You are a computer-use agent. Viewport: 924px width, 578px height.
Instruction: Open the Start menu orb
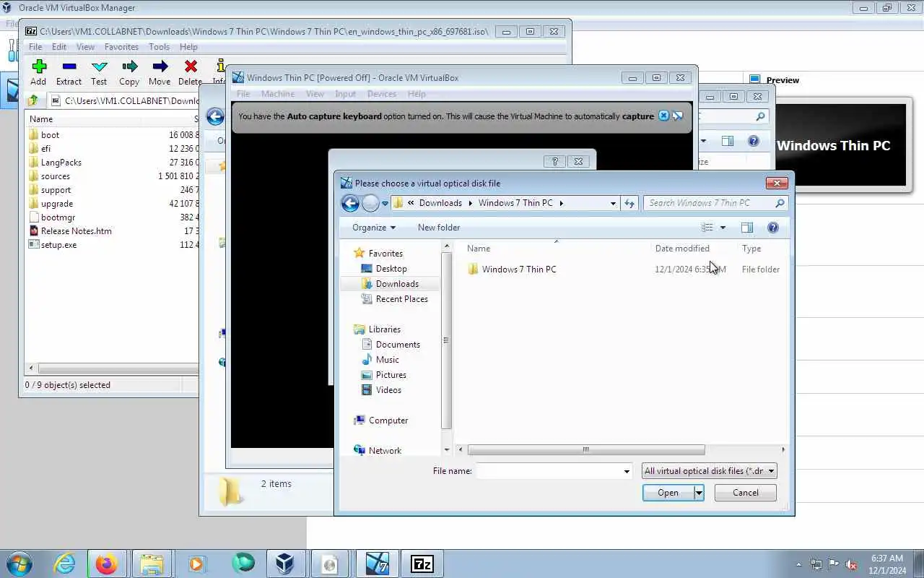pos(19,564)
